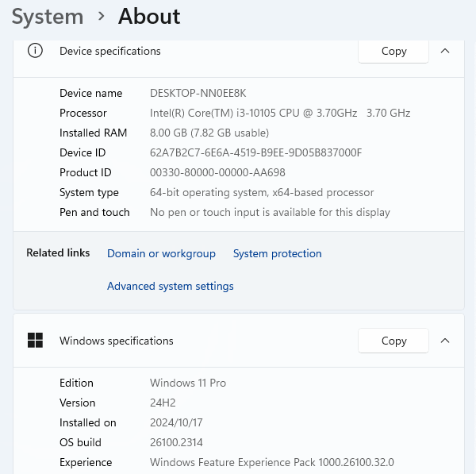
Task: Collapse the Windows specifications section
Action: tap(445, 341)
